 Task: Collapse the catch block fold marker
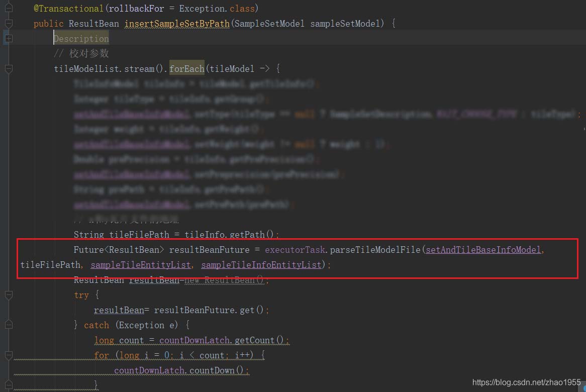(9, 325)
